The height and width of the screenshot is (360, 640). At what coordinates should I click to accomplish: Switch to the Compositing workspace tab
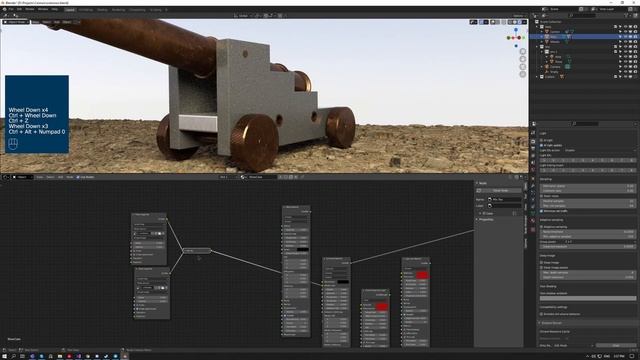tap(137, 10)
